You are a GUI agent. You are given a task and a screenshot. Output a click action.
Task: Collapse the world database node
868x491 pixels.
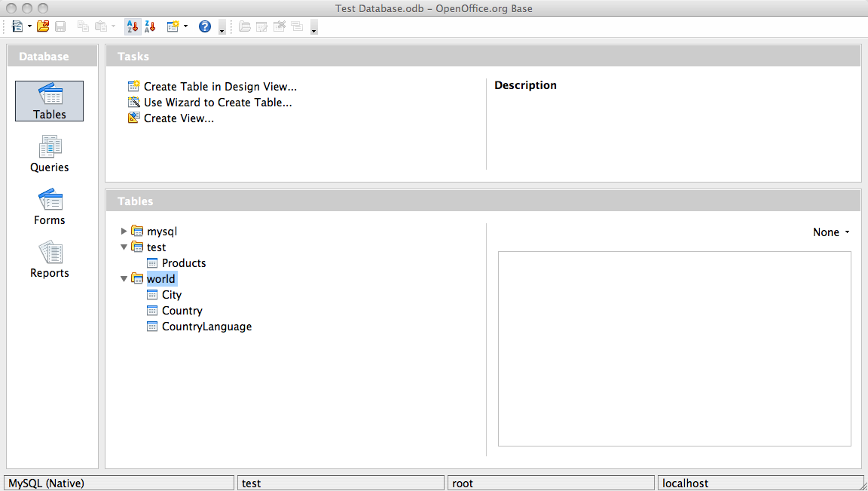(x=124, y=279)
